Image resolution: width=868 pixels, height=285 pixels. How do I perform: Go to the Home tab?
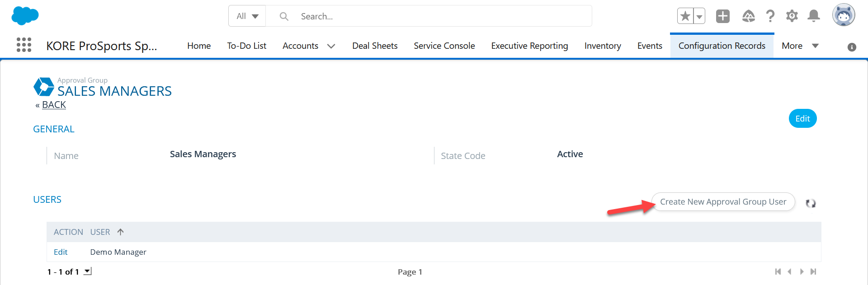199,46
